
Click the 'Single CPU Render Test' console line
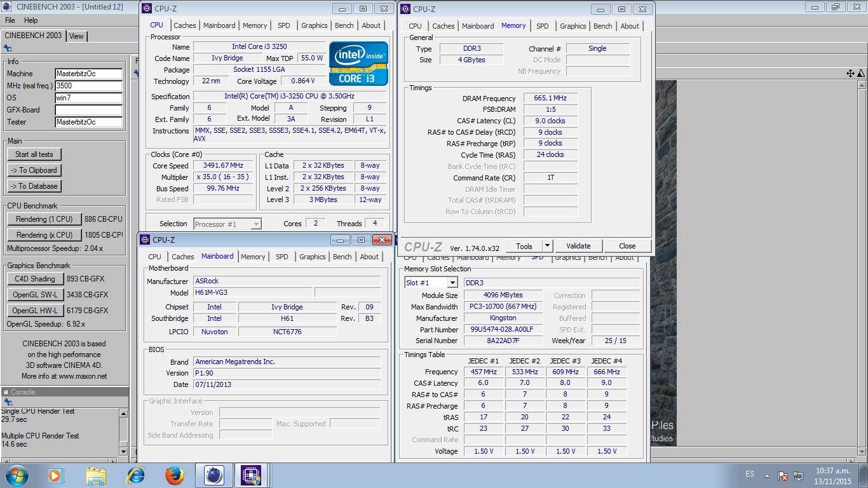pos(38,411)
